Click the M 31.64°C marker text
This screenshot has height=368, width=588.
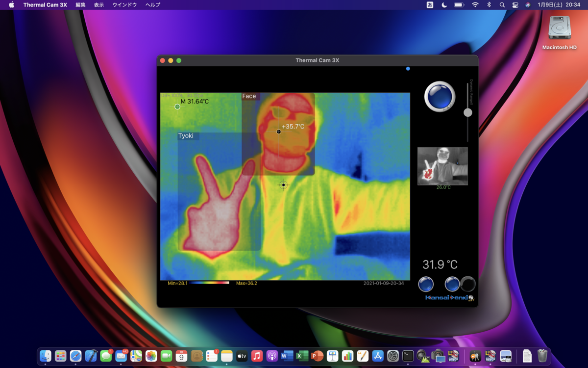tap(195, 102)
